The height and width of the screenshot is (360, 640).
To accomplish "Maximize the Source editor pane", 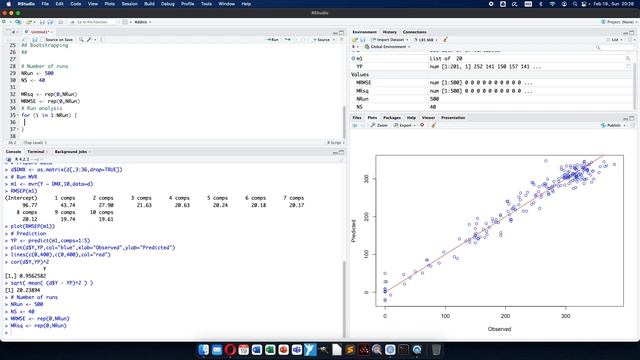I will 342,33.
